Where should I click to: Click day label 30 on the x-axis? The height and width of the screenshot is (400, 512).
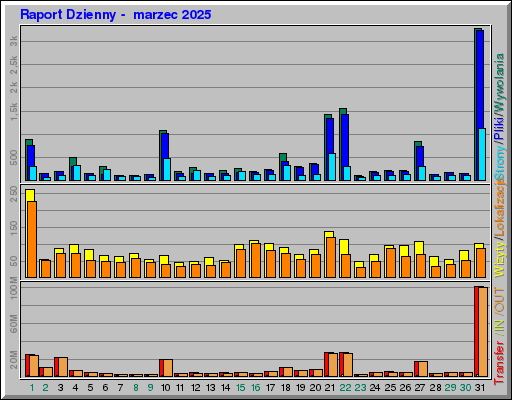(x=465, y=388)
